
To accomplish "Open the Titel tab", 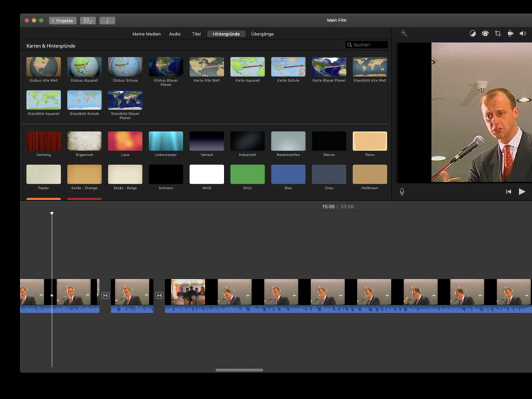I will [x=196, y=34].
